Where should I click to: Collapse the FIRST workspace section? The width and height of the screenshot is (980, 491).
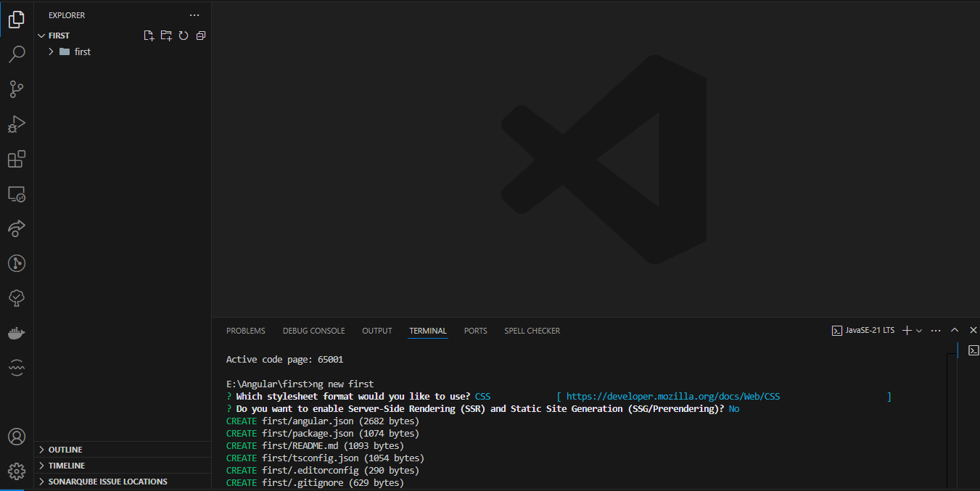[41, 36]
